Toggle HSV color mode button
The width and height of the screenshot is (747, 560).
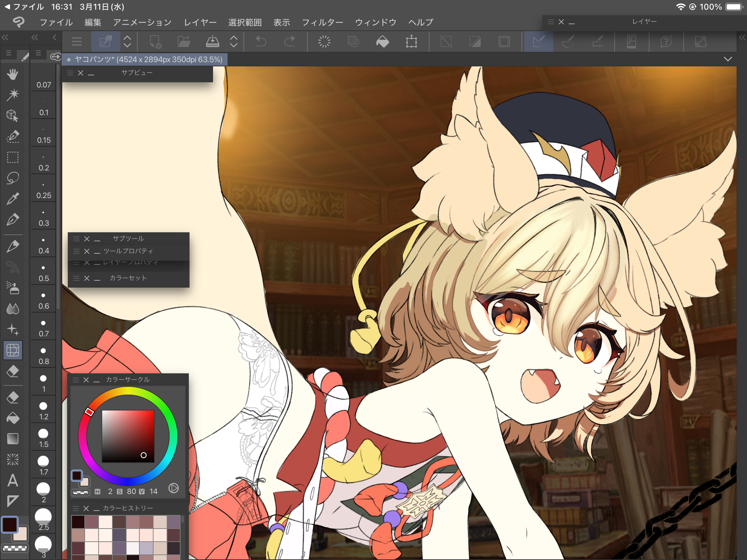click(174, 488)
